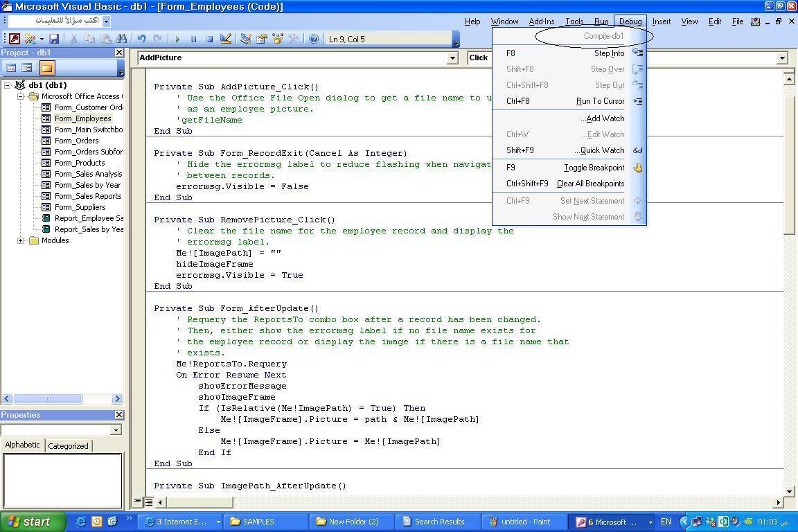Screen dimensions: 798x532
Task: Click the View Microsoft Access icon
Action: point(15,39)
